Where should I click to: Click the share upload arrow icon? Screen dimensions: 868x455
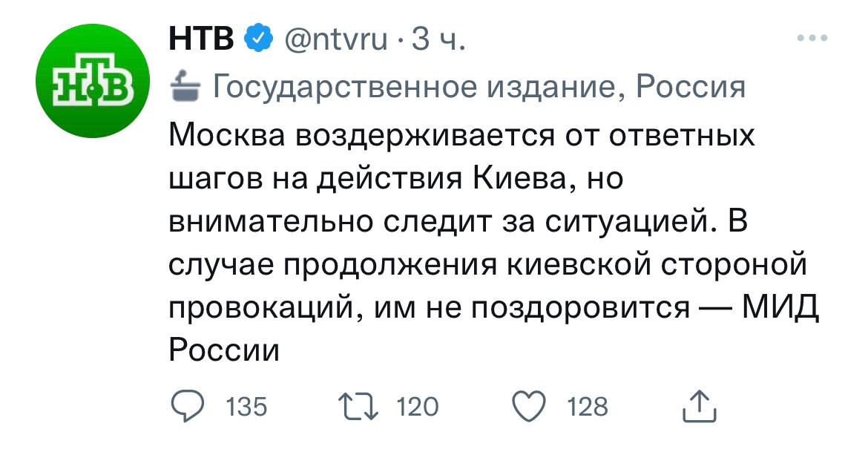697,406
